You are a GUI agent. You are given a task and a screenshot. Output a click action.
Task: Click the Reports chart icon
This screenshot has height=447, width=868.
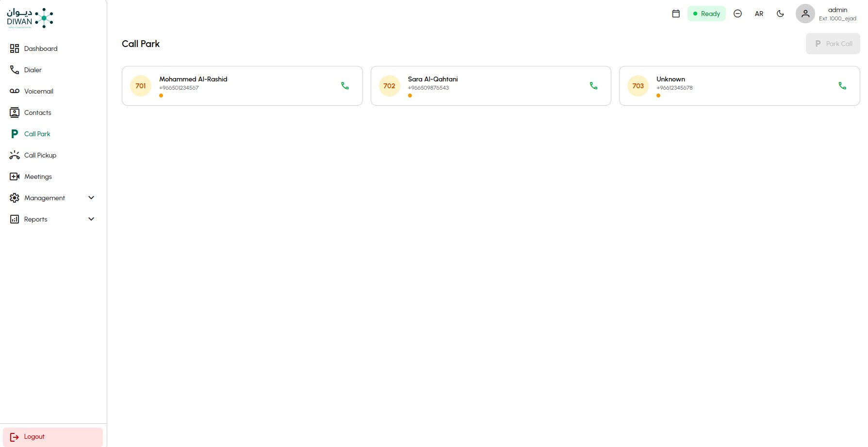(15, 219)
